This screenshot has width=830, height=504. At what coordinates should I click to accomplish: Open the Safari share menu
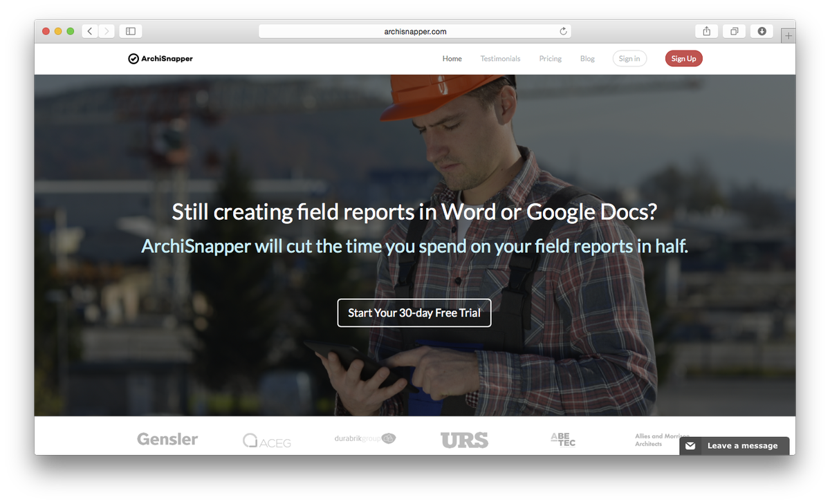[706, 31]
